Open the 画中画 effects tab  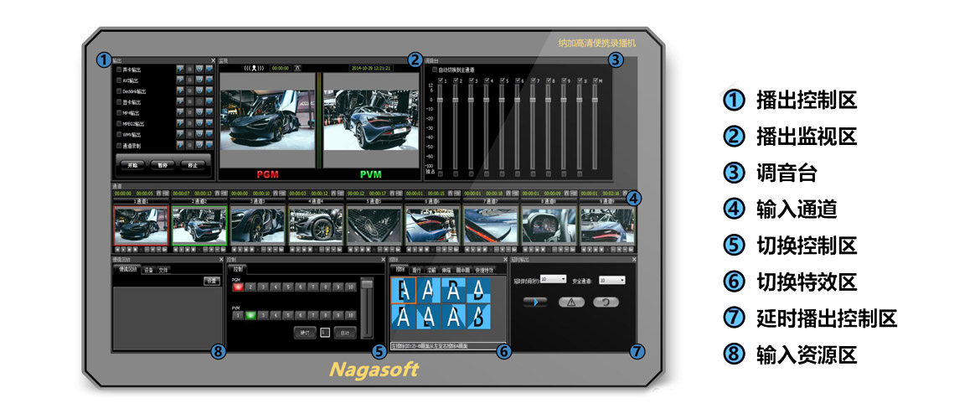[x=462, y=270]
